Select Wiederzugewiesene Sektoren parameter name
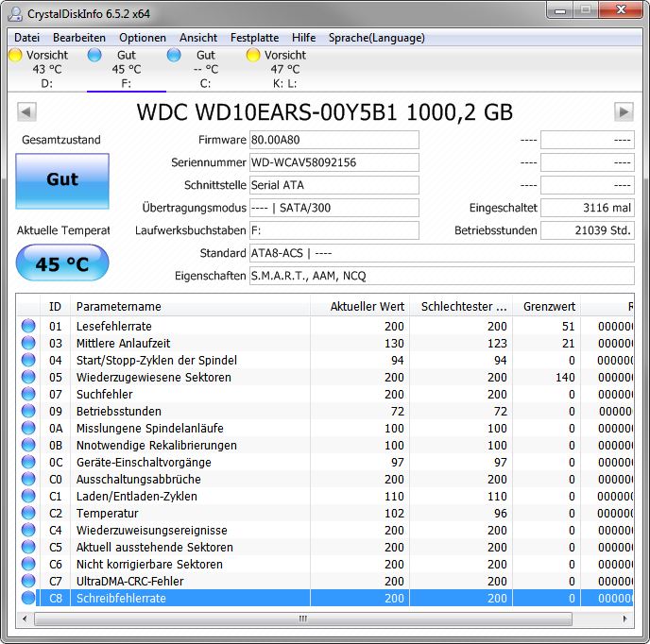This screenshot has height=644, width=650. tap(154, 378)
